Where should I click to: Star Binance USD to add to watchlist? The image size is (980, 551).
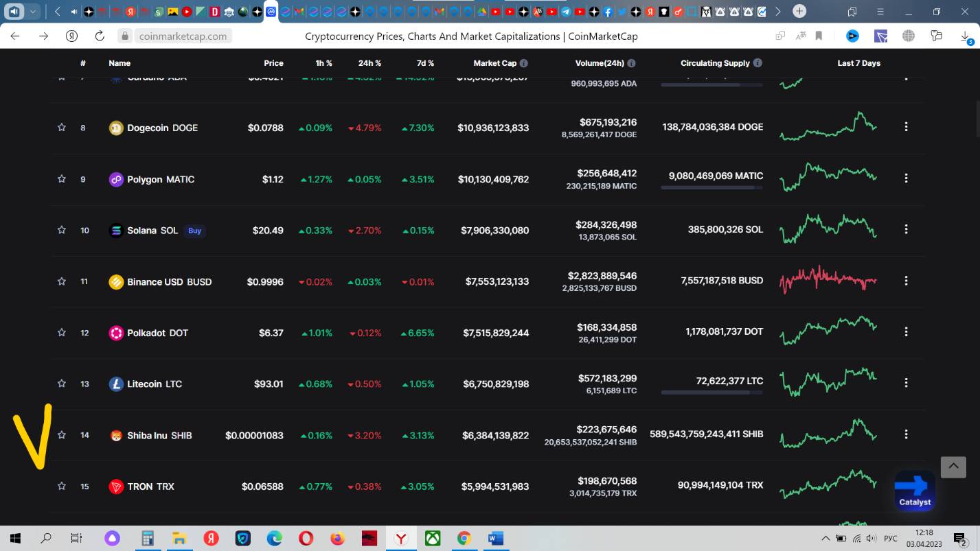coord(62,281)
